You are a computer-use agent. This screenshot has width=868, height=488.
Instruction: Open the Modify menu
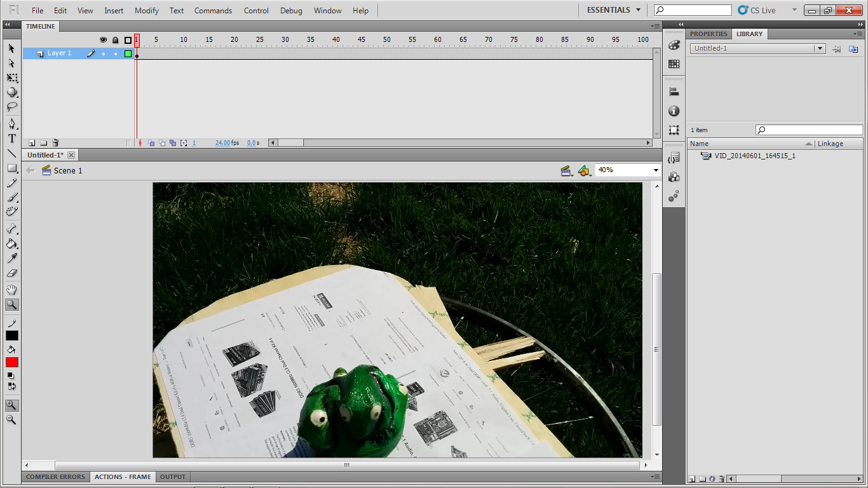(147, 11)
